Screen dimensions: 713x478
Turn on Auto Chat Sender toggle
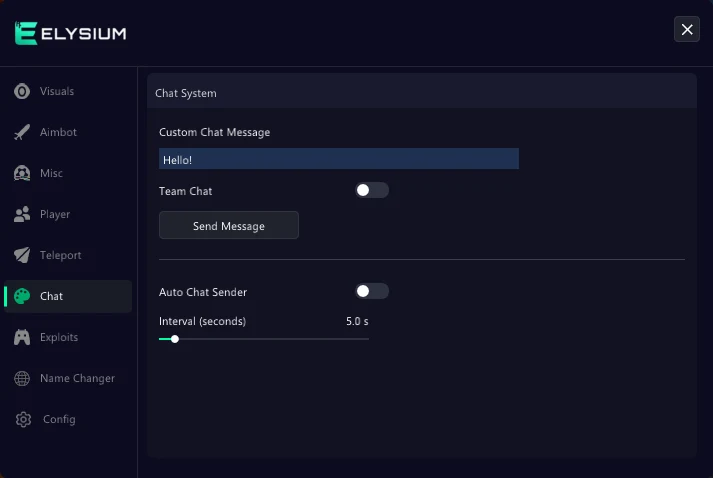(372, 291)
